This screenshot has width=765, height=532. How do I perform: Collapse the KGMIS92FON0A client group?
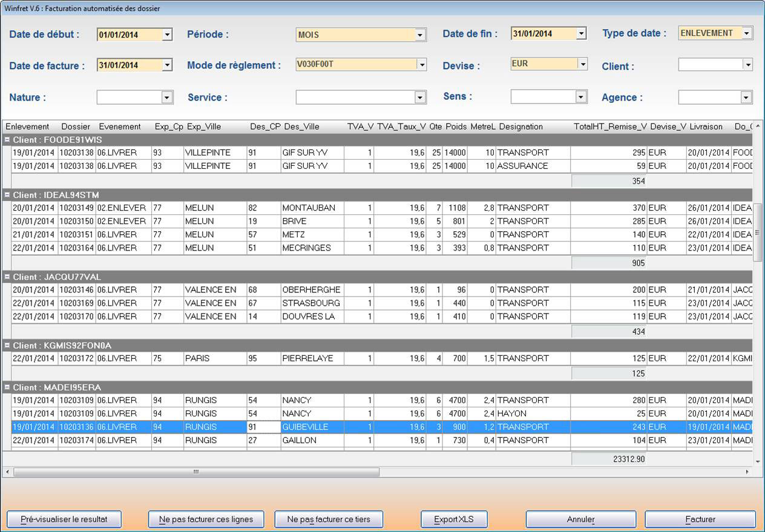pos(7,346)
